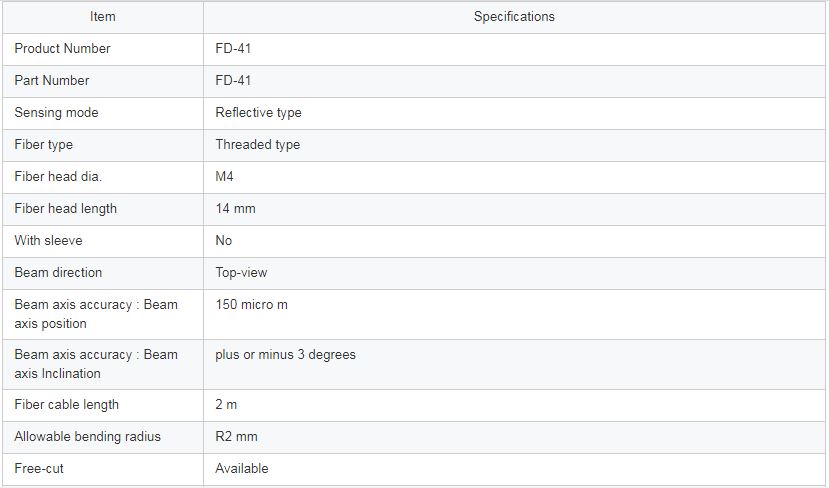Click the Specifications column header

pyautogui.click(x=514, y=17)
